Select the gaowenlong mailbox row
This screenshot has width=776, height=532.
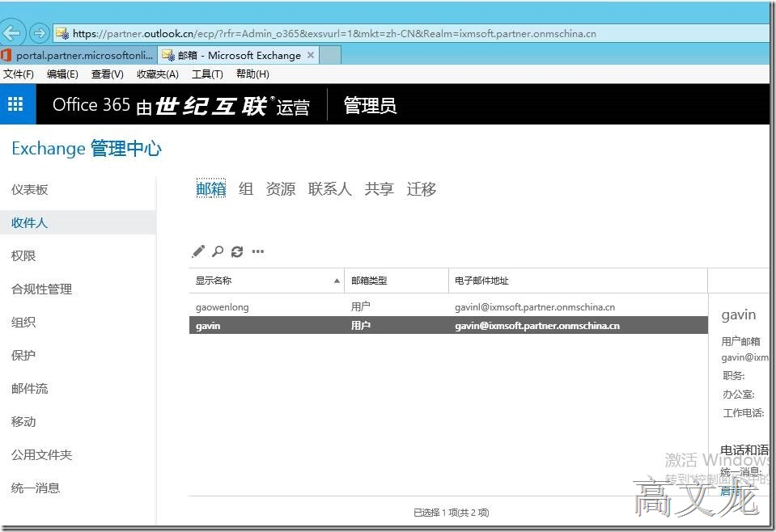(x=448, y=307)
